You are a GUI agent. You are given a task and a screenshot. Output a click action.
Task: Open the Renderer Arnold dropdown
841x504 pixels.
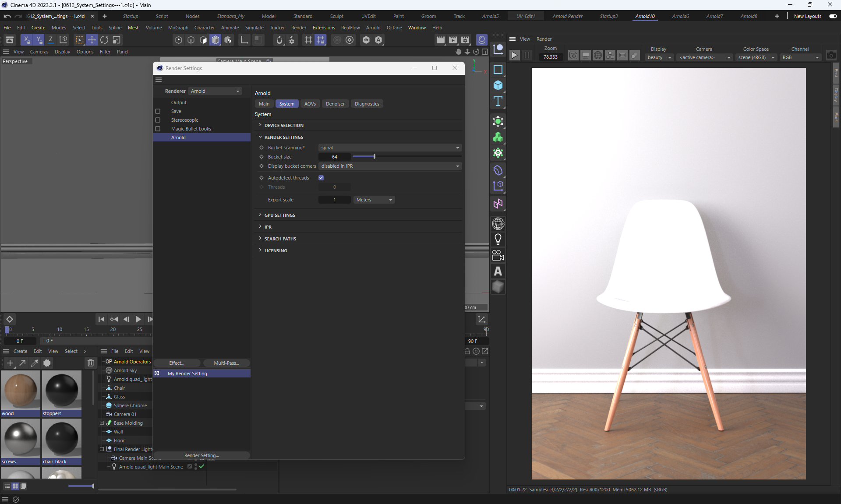tap(215, 91)
